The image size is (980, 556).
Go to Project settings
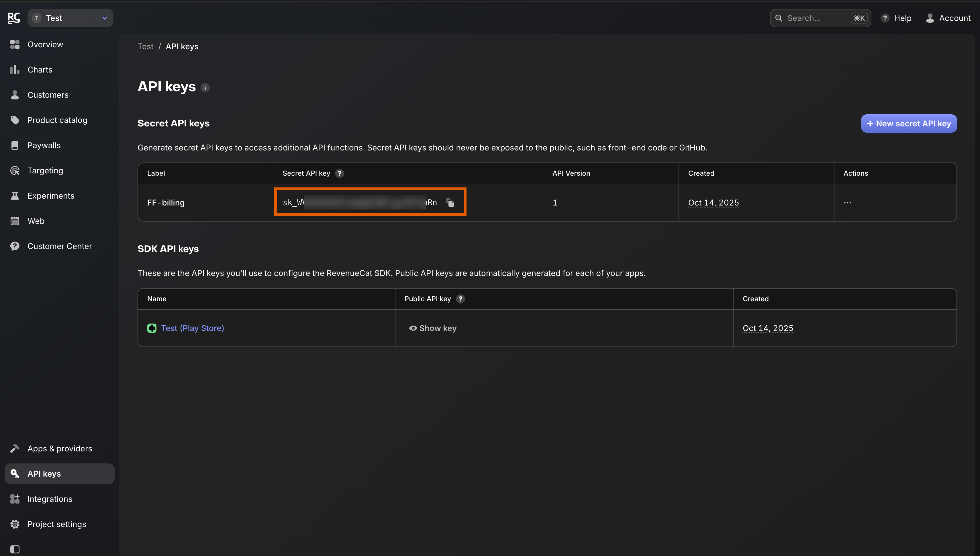click(x=56, y=524)
